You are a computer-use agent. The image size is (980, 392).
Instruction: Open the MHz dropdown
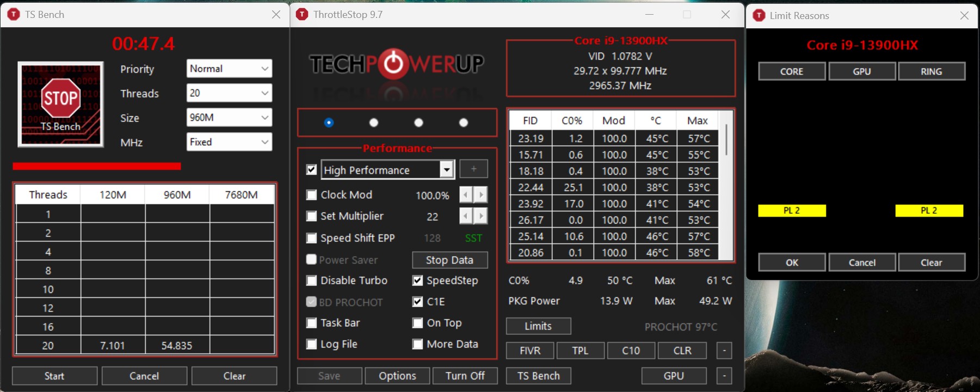pyautogui.click(x=229, y=142)
